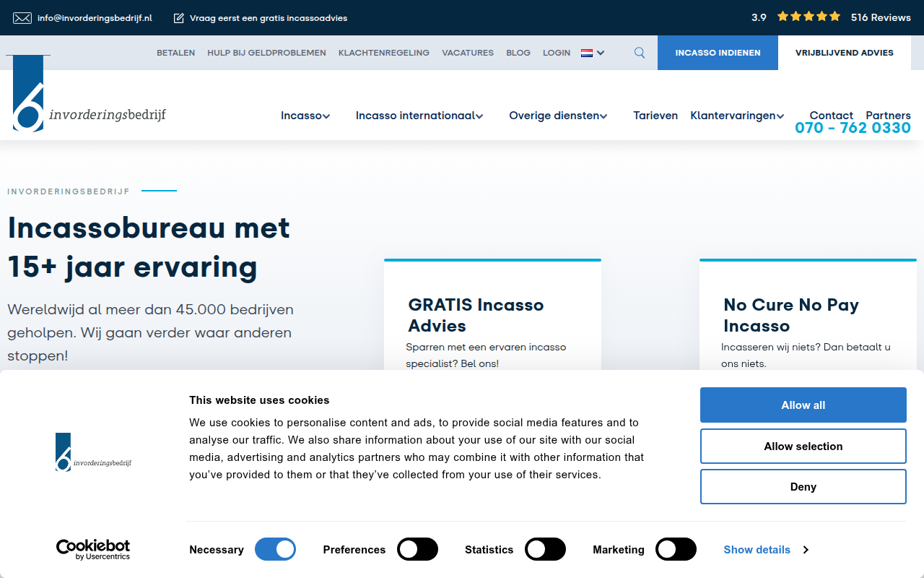Open the Tarieven menu item

tap(655, 116)
